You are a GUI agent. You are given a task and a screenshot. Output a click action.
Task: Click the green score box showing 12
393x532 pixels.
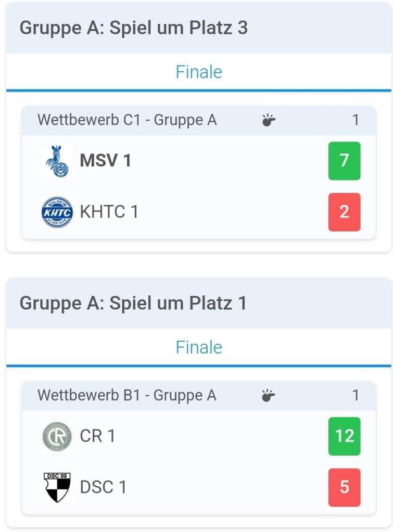344,436
